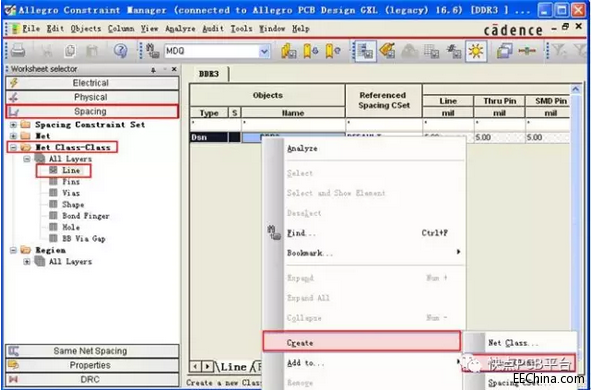Viewport: 591px width, 392px height.
Task: Select Net Class... in the Create submenu
Action: [513, 343]
